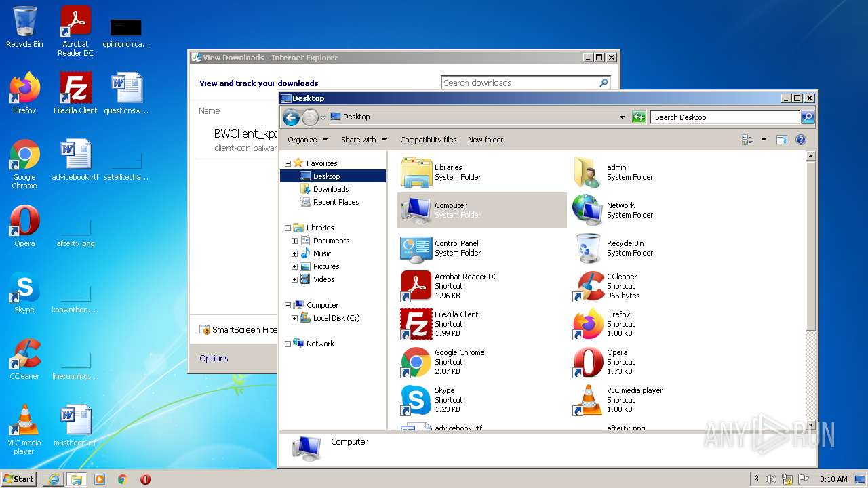Select Recycle Bin in Explorer file list
The width and height of the screenshot is (868, 488).
(654, 248)
